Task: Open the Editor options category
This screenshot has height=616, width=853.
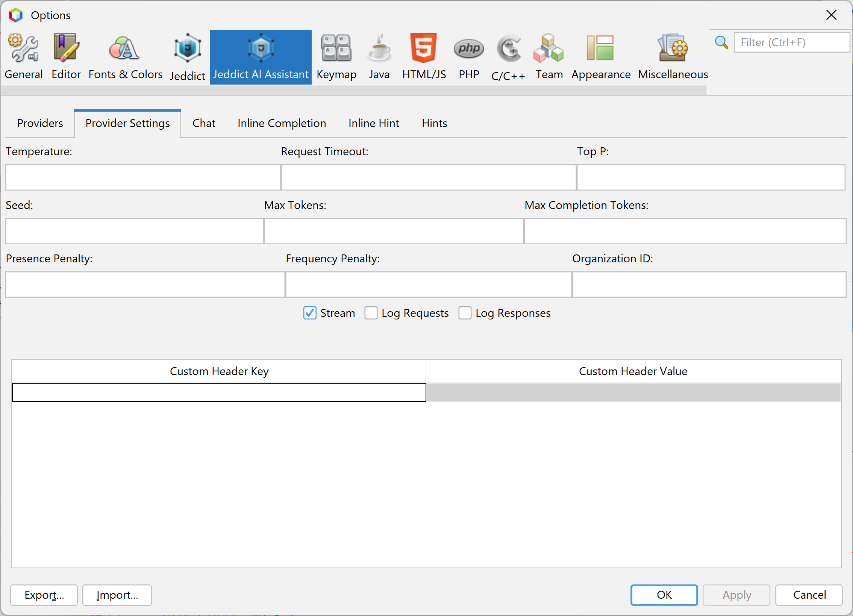Action: click(66, 56)
